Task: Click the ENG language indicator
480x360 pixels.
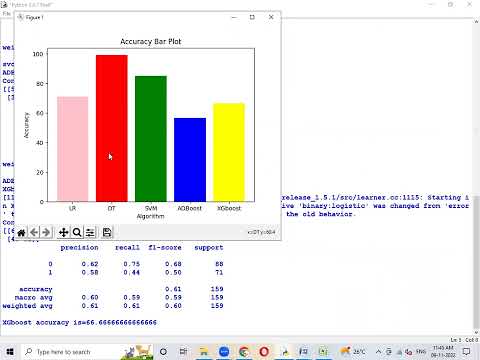Action: (421, 352)
